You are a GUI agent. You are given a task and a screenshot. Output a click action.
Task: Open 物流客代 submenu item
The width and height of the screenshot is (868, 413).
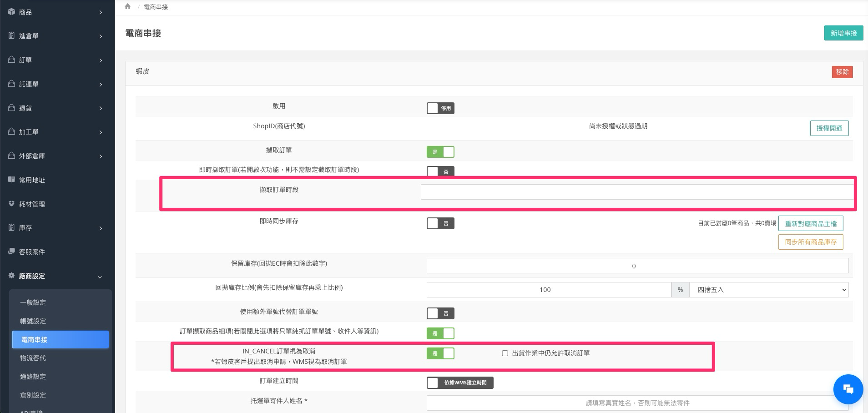click(33, 358)
